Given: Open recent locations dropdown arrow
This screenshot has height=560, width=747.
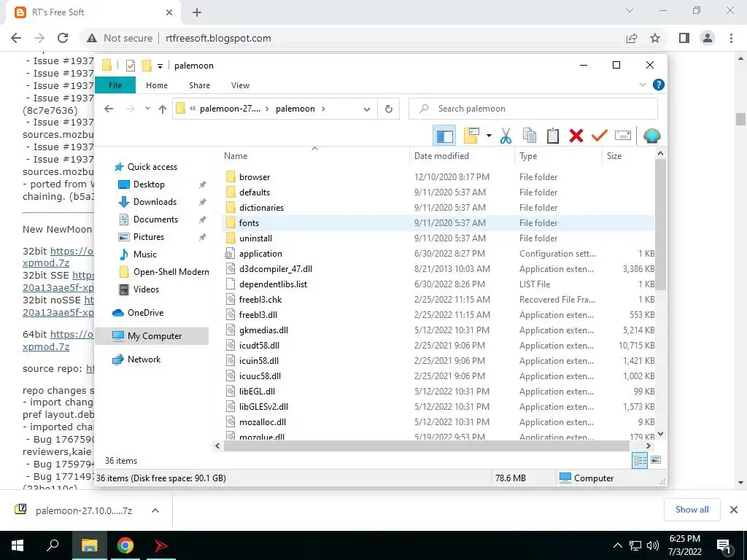Looking at the screenshot, I should 147,109.
